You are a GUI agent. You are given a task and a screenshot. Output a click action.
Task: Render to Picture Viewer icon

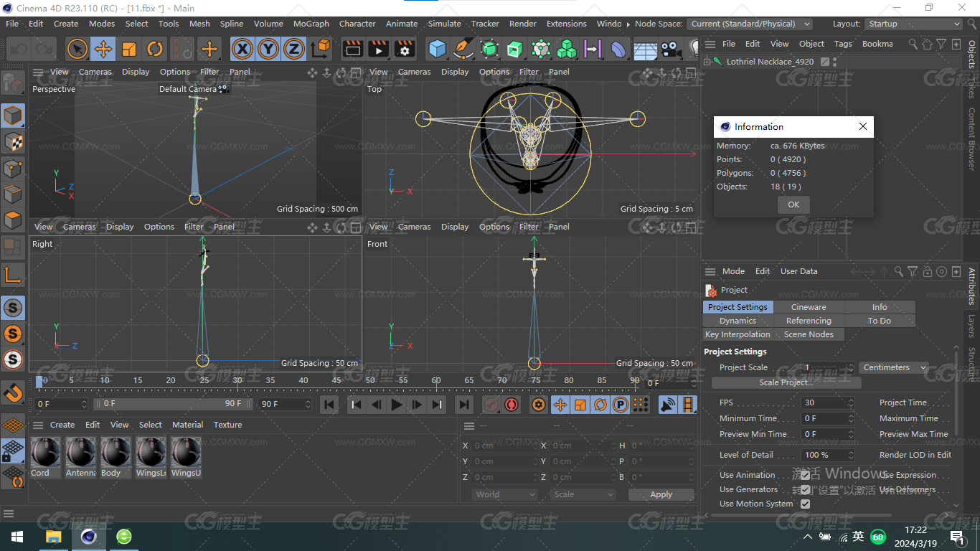click(379, 49)
